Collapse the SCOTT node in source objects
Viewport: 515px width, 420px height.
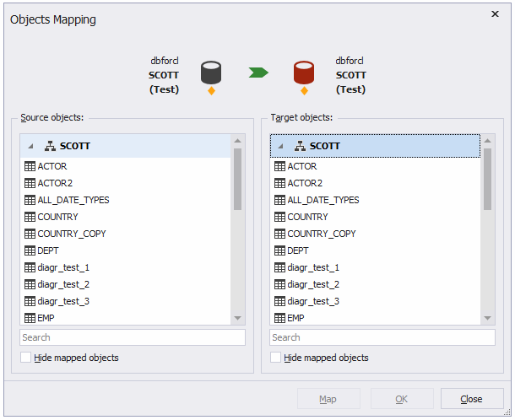[x=30, y=147]
